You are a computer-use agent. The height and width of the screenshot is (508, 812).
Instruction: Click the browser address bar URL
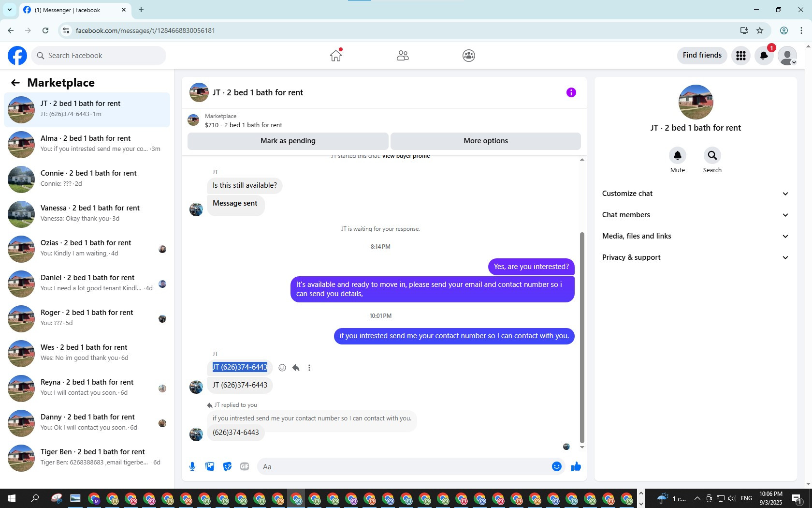click(x=145, y=30)
